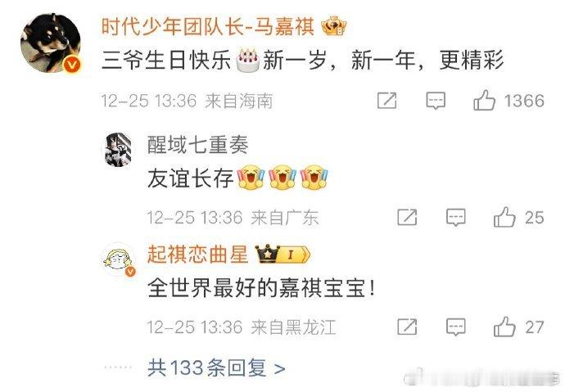Screen dimensions: 565x392
Task: Open 醒域七重奏's avatar picture
Action: point(118,150)
